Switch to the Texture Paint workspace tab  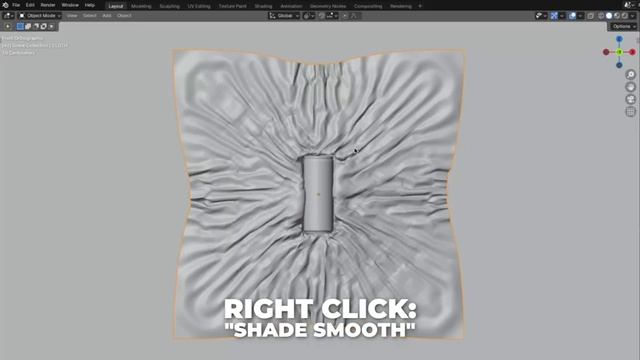(x=233, y=6)
